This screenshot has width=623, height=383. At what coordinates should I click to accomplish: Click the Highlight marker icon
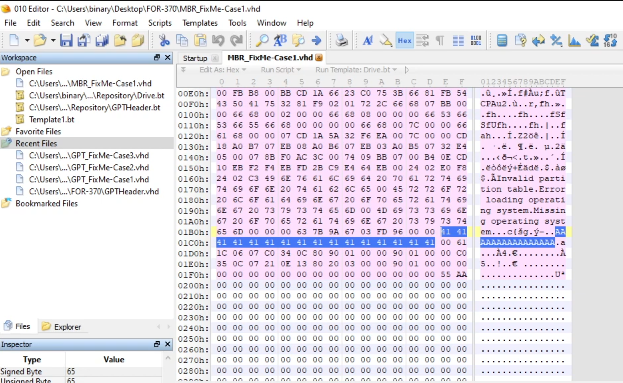[386, 40]
